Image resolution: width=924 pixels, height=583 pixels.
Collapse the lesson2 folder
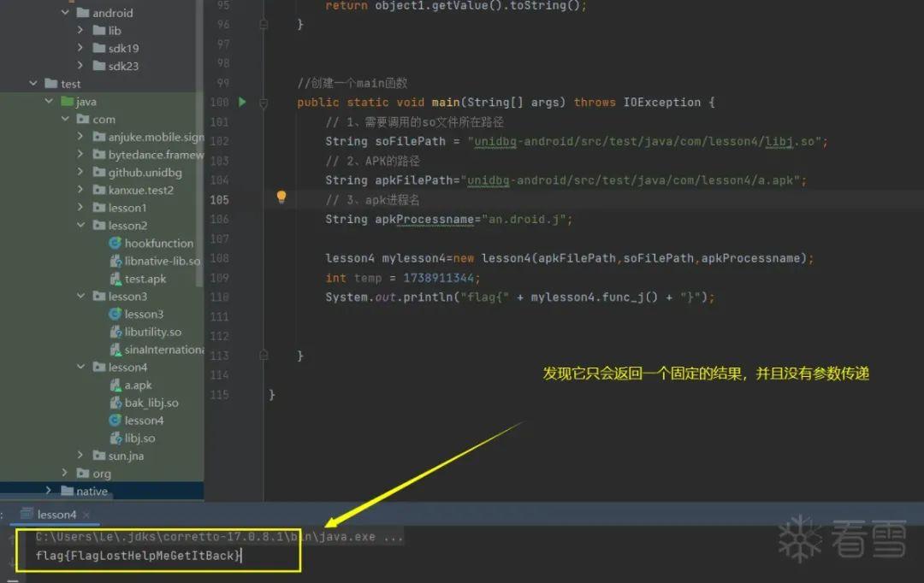point(80,225)
